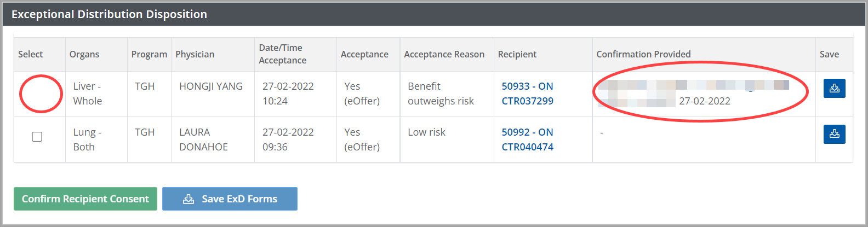Click the Low risk acceptance reason cell
This screenshot has height=227, width=868.
[426, 132]
